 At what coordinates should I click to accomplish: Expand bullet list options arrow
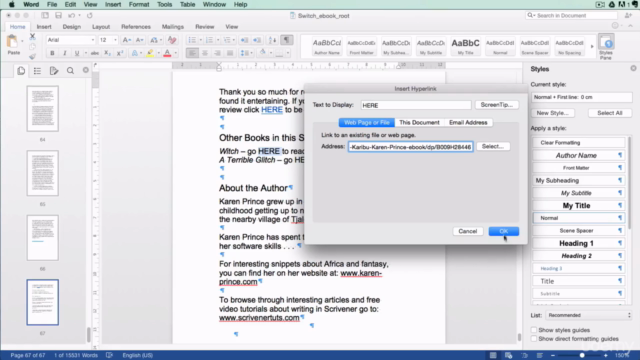[200, 40]
